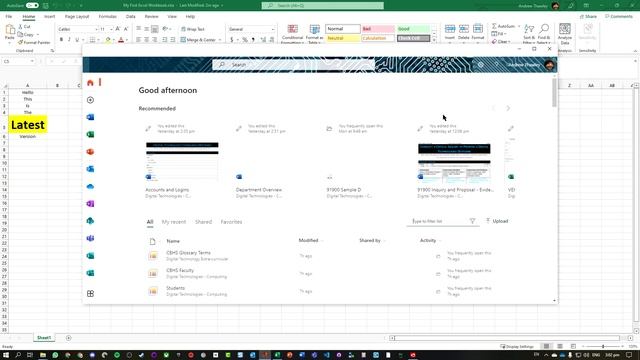Open the CBHS Glossary Terms item
This screenshot has width=640, height=360.
(x=188, y=253)
